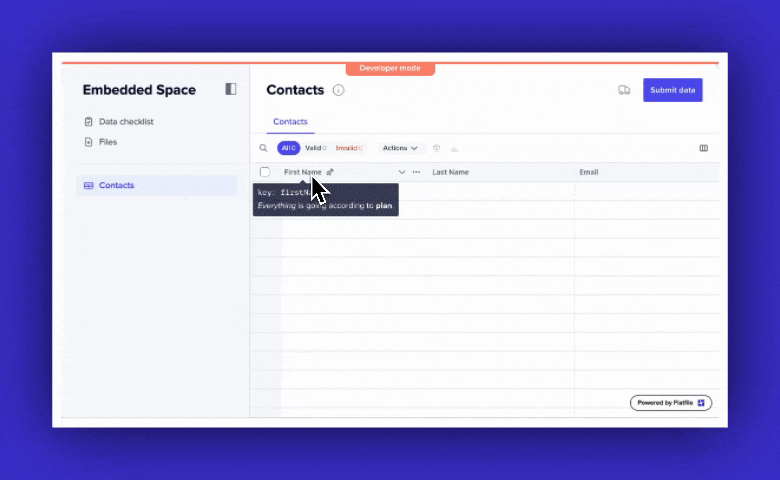Click the trash delete icon in toolbar

tap(436, 148)
